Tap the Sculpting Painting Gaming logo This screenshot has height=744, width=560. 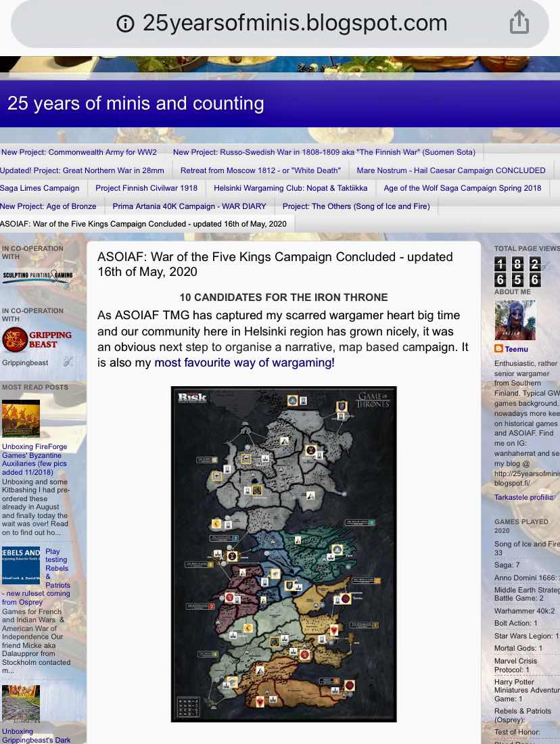(37, 277)
